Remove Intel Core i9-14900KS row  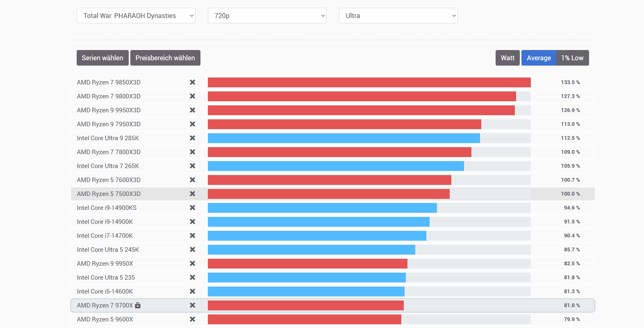pos(192,208)
